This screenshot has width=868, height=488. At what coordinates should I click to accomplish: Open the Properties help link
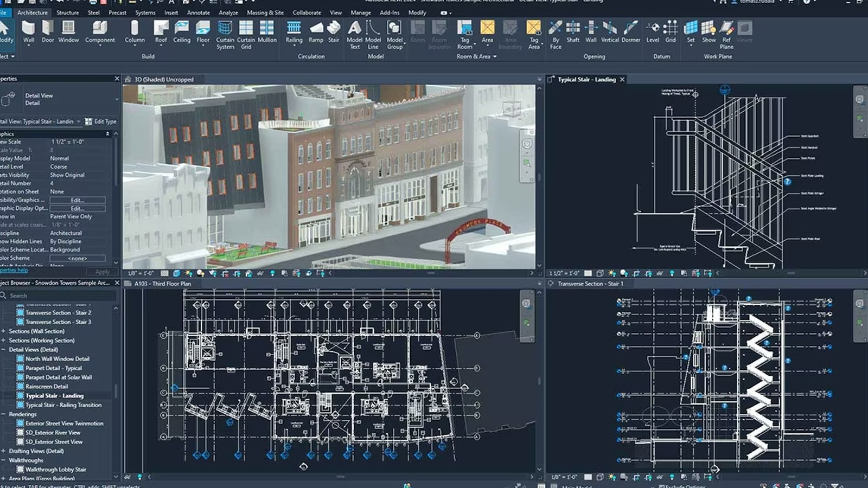click(x=14, y=270)
